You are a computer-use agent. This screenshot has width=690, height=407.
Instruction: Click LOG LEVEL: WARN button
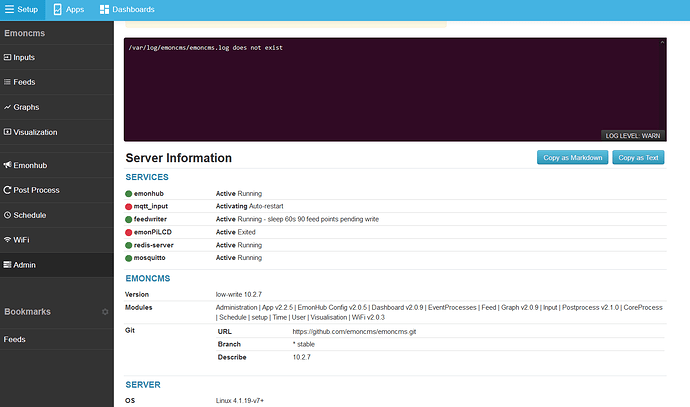pyautogui.click(x=633, y=136)
